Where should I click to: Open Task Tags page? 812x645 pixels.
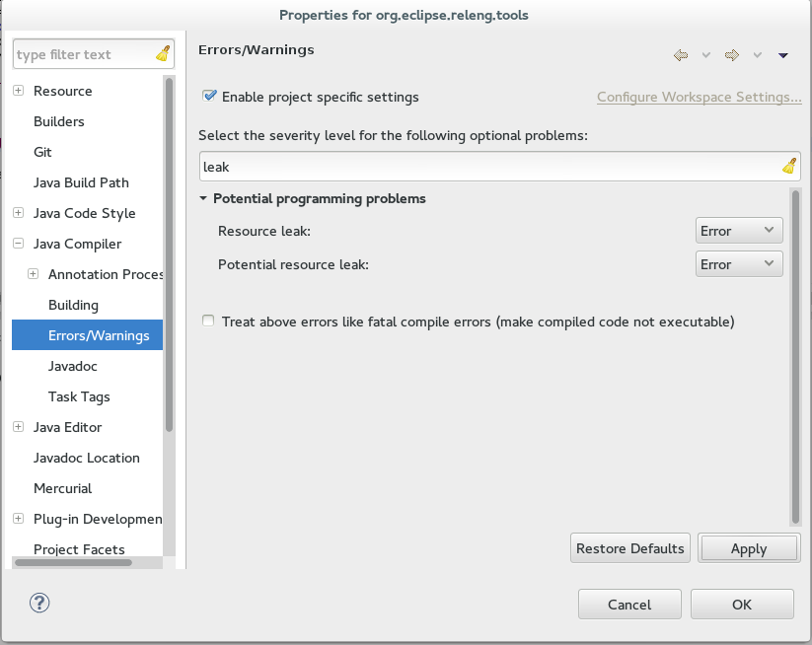coord(79,396)
